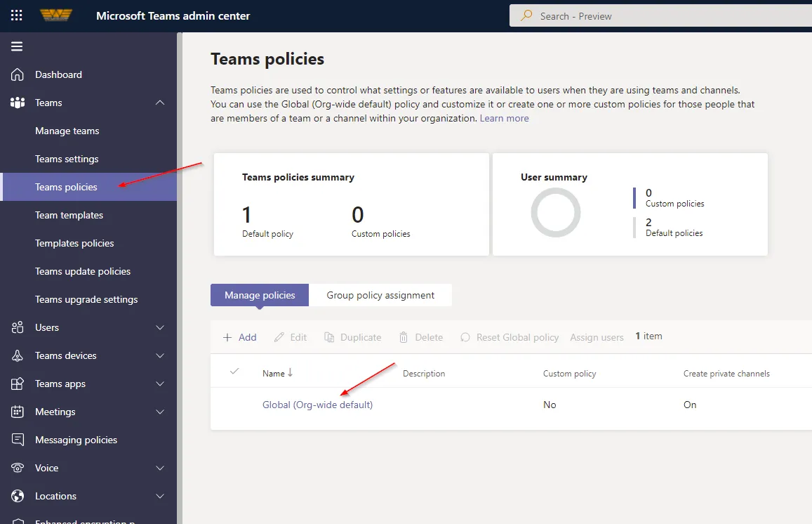Click the Delete trash icon
812x524 pixels.
[x=404, y=337]
